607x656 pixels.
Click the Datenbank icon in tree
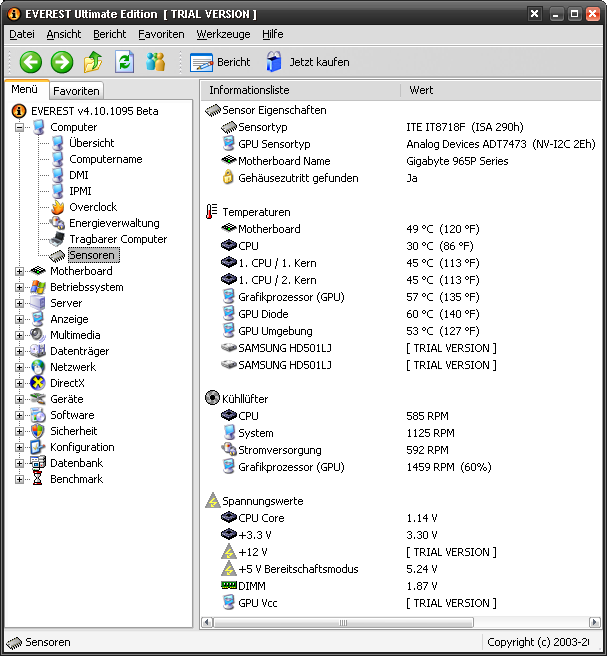pyautogui.click(x=38, y=463)
